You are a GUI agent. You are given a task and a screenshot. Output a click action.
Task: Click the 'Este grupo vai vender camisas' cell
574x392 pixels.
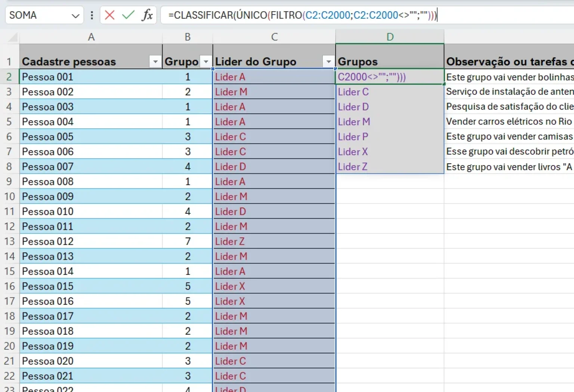pyautogui.click(x=509, y=136)
